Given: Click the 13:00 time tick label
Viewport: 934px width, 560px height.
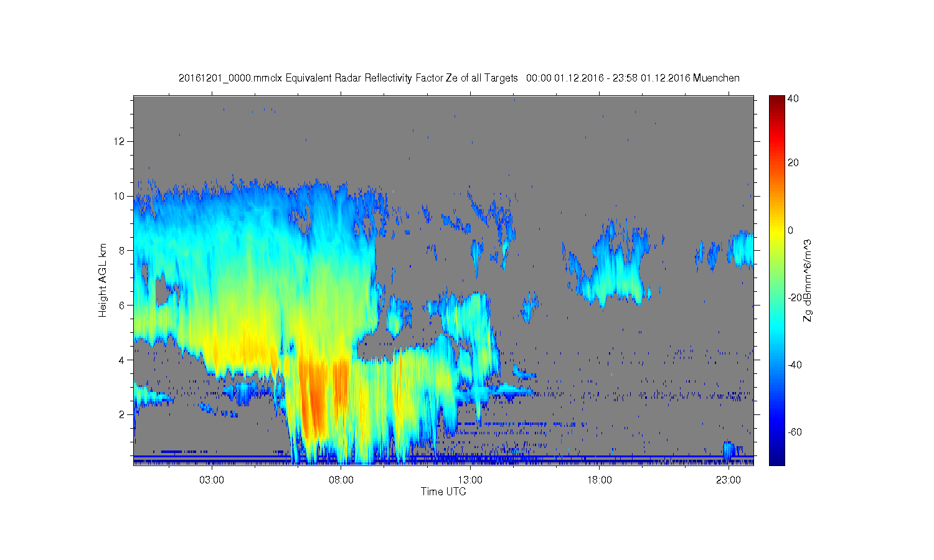Looking at the screenshot, I should click(x=470, y=480).
